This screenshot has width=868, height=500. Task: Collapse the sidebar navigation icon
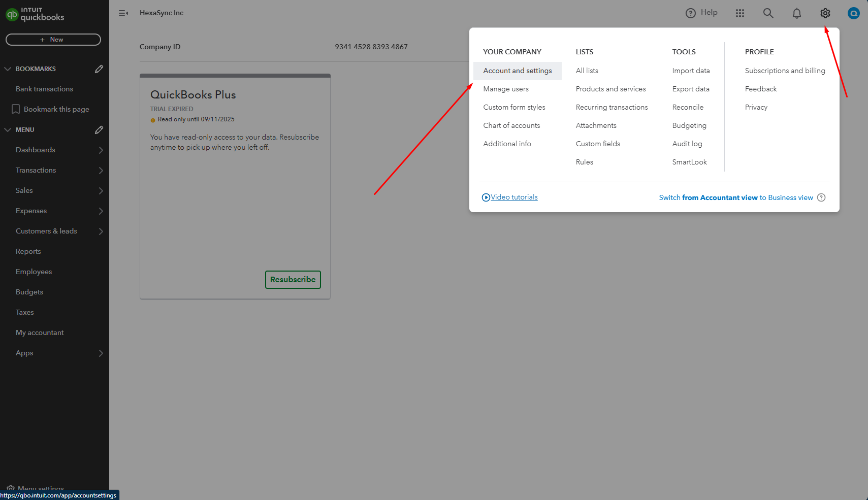pyautogui.click(x=123, y=13)
